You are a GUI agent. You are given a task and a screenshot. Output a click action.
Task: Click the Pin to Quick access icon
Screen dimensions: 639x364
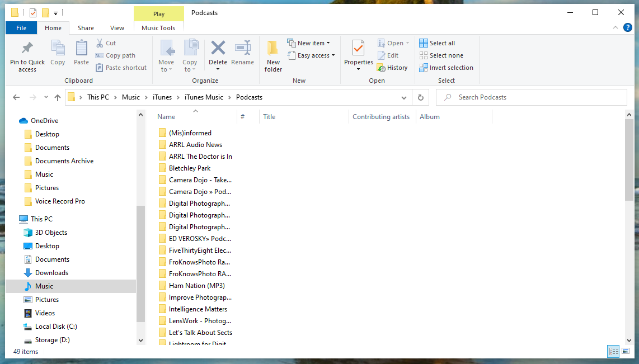coord(27,48)
